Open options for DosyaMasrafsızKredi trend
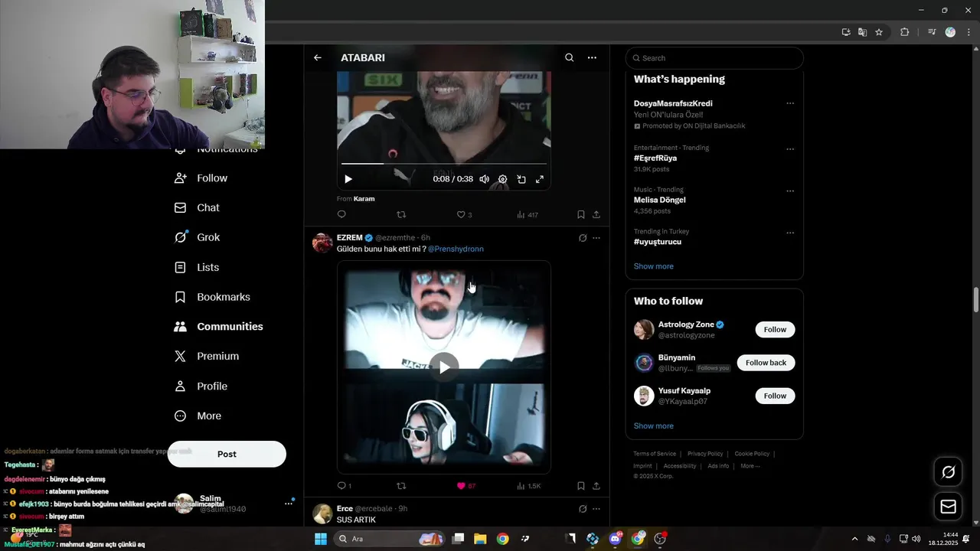This screenshot has height=551, width=980. tap(790, 103)
